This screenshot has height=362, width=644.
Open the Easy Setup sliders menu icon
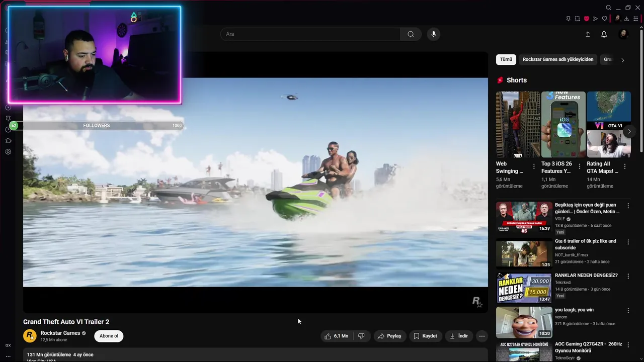(x=635, y=19)
